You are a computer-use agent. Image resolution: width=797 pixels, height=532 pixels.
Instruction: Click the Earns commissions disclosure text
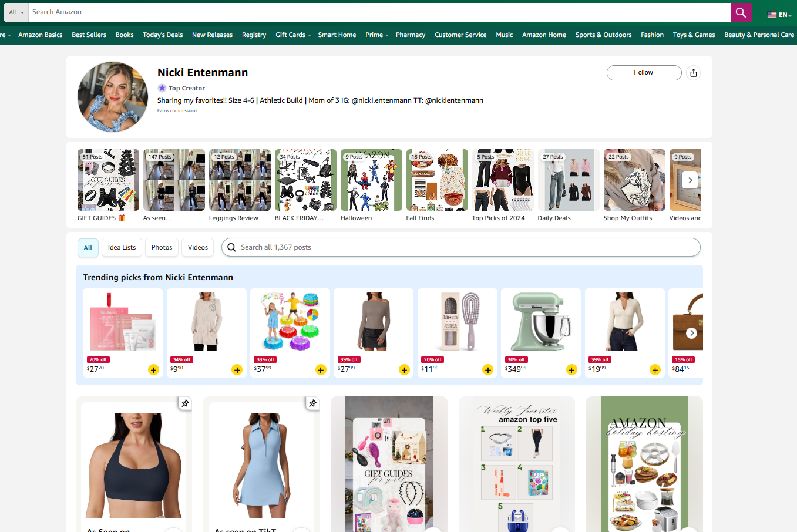tap(177, 110)
